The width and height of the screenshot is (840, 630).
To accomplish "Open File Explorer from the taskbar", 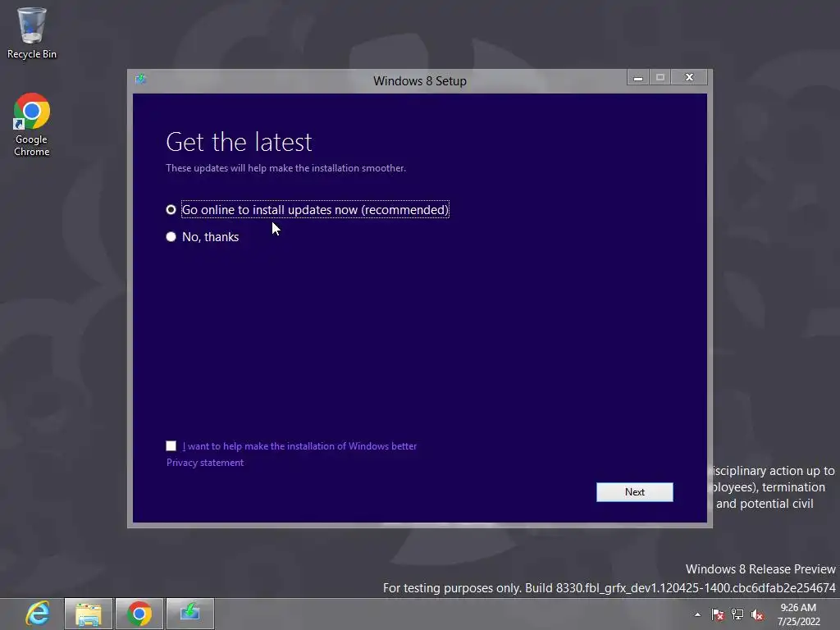I will click(89, 614).
